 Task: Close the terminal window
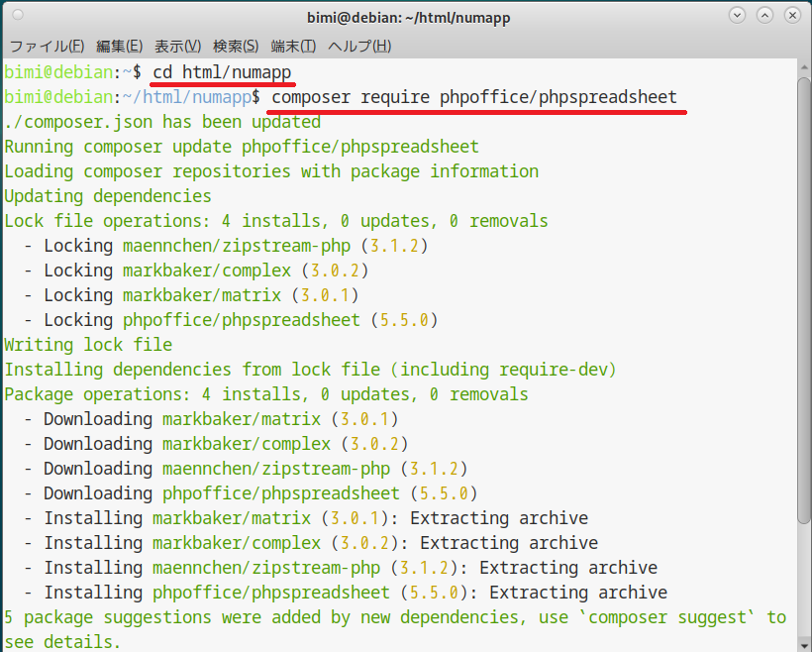[x=790, y=17]
